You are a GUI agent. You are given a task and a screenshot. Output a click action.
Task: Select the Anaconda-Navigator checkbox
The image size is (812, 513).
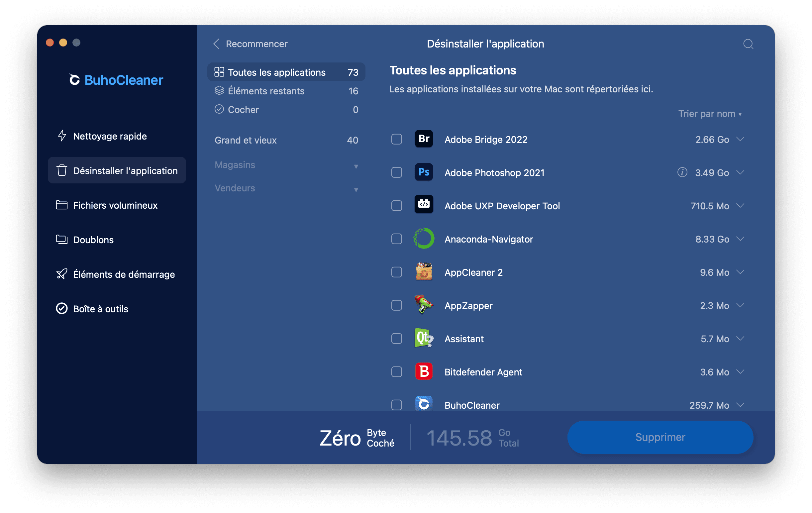click(x=397, y=239)
